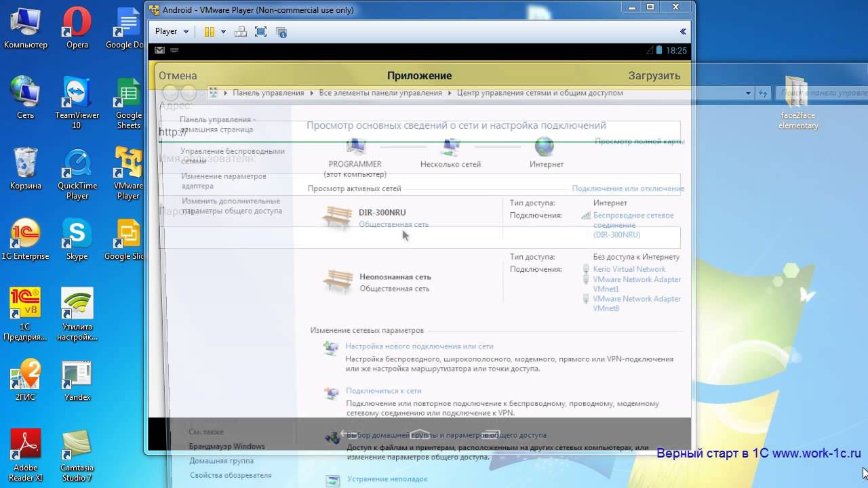Select the Все элементы панели управления breadcrumb

(x=380, y=93)
